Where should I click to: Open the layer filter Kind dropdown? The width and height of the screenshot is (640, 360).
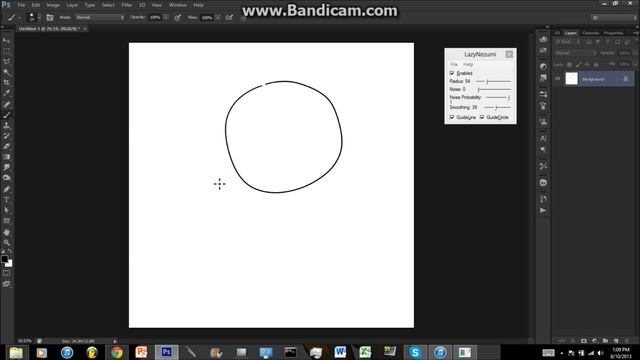[568, 42]
